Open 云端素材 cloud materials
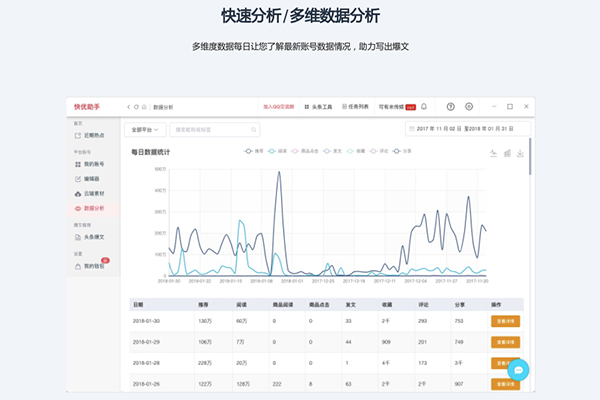600x400 pixels. pyautogui.click(x=91, y=193)
